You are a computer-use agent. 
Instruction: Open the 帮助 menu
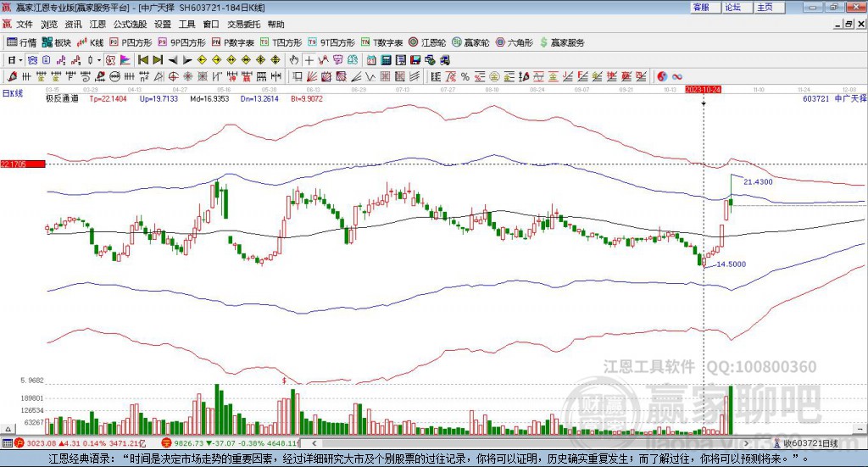click(x=276, y=25)
